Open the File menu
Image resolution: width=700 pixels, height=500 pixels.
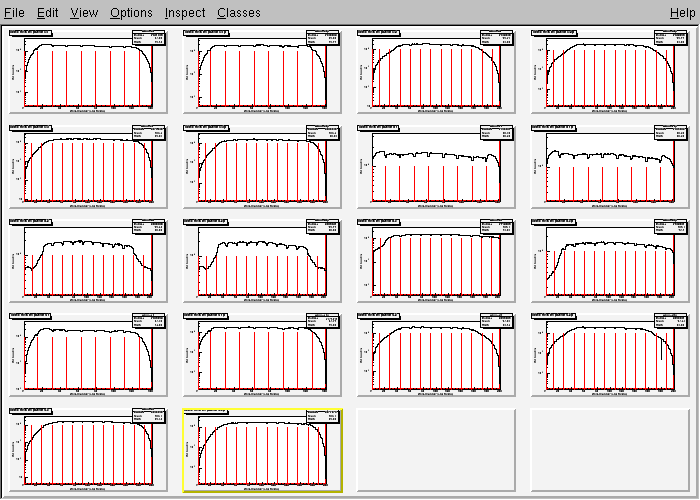[14, 13]
